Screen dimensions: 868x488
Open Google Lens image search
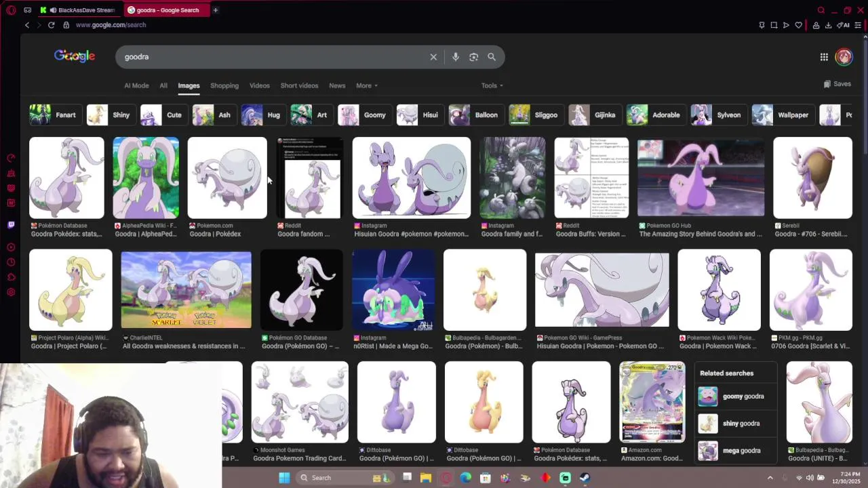coord(474,57)
